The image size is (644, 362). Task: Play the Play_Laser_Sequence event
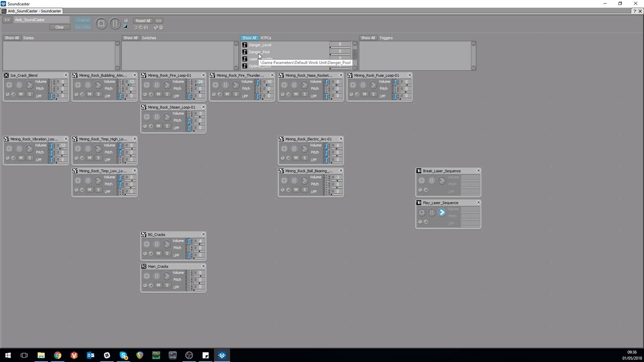[442, 213]
